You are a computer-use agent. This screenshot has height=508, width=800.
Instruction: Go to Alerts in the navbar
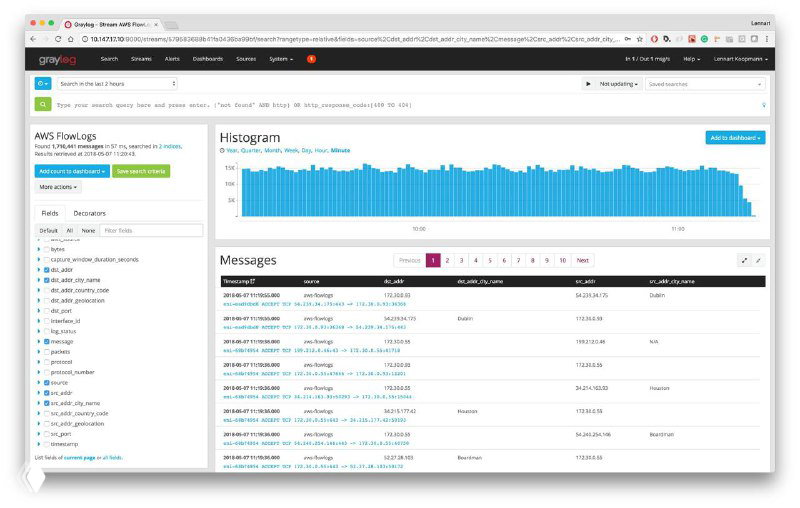pyautogui.click(x=172, y=59)
